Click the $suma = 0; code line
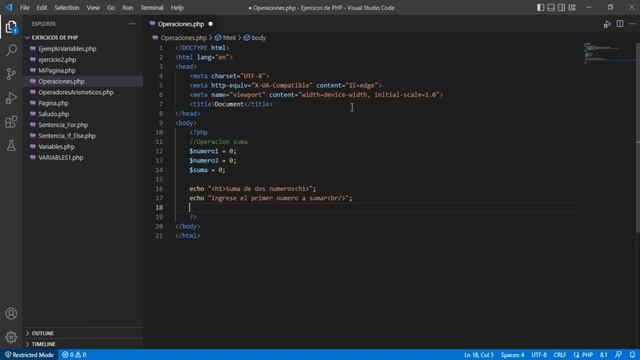640x360 pixels. tap(207, 170)
